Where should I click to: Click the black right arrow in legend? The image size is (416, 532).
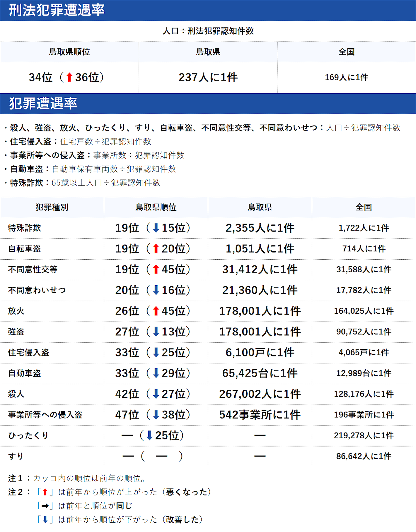[x=45, y=506]
